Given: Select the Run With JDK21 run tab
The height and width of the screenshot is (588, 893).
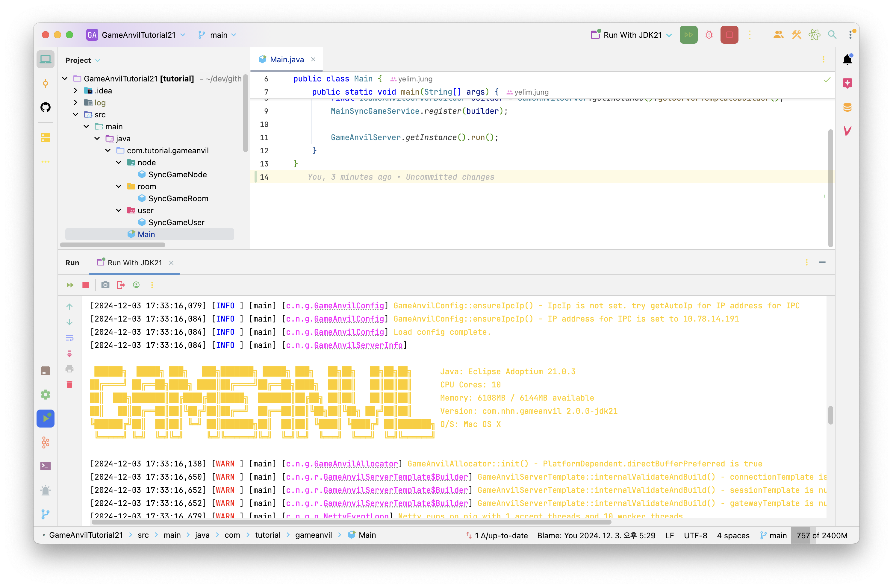Looking at the screenshot, I should coord(134,263).
